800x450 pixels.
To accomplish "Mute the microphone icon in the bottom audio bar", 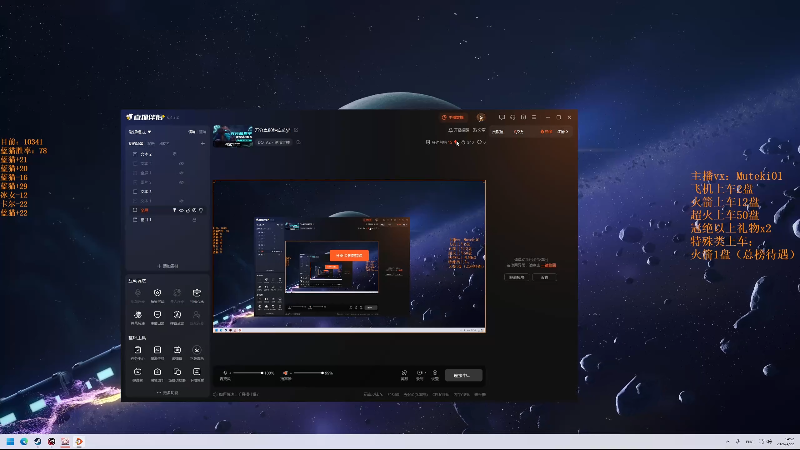I will (x=225, y=373).
